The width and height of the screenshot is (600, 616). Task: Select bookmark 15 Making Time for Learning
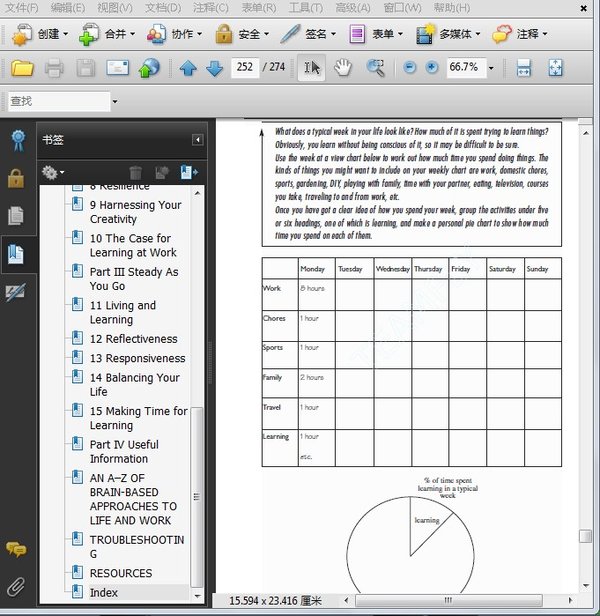click(138, 418)
